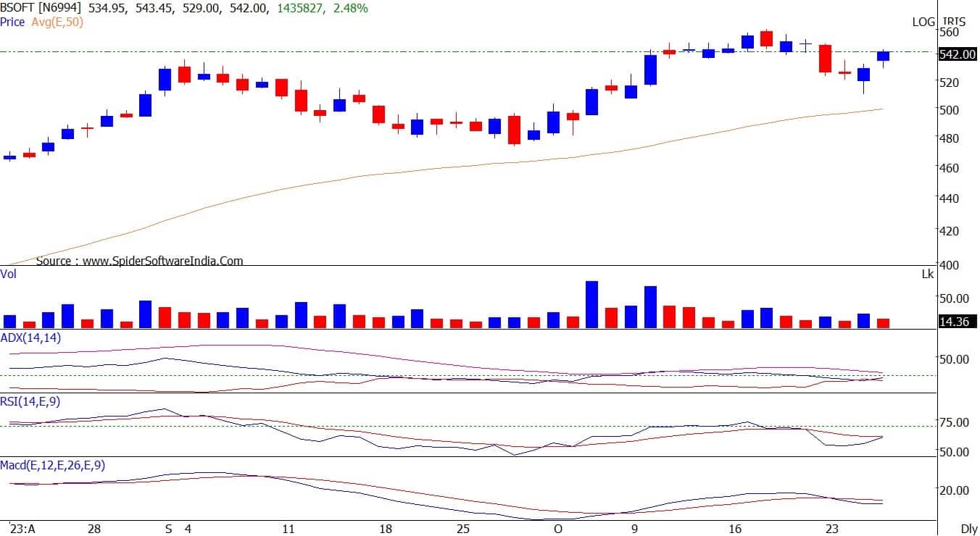Screen dimensions: 980x536
Task: Click the 28 date axis label
Action: click(x=94, y=529)
